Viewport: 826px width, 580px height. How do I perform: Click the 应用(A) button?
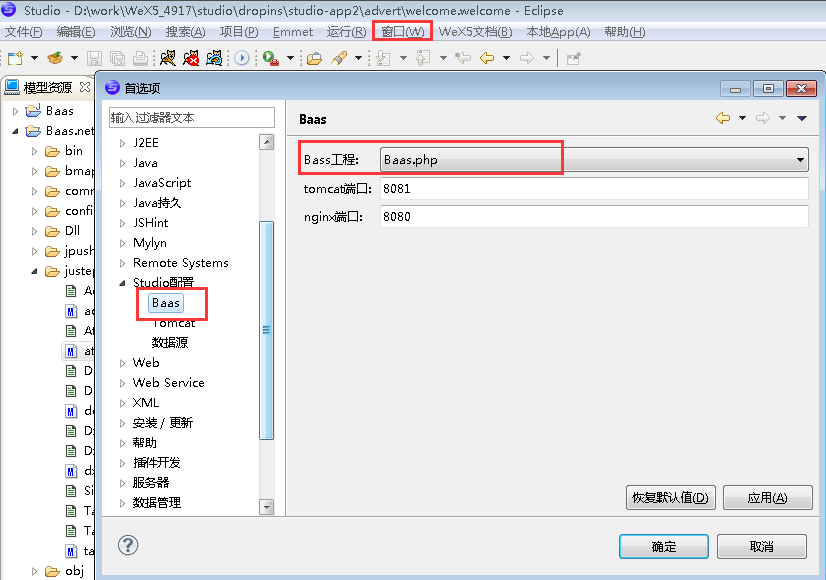[x=768, y=497]
